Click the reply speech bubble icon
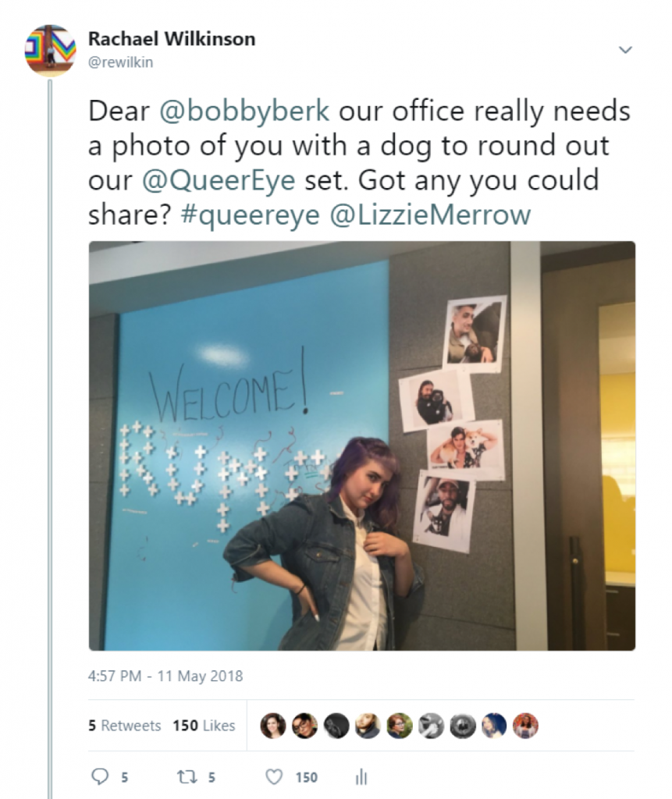The width and height of the screenshot is (672, 799). 99,777
